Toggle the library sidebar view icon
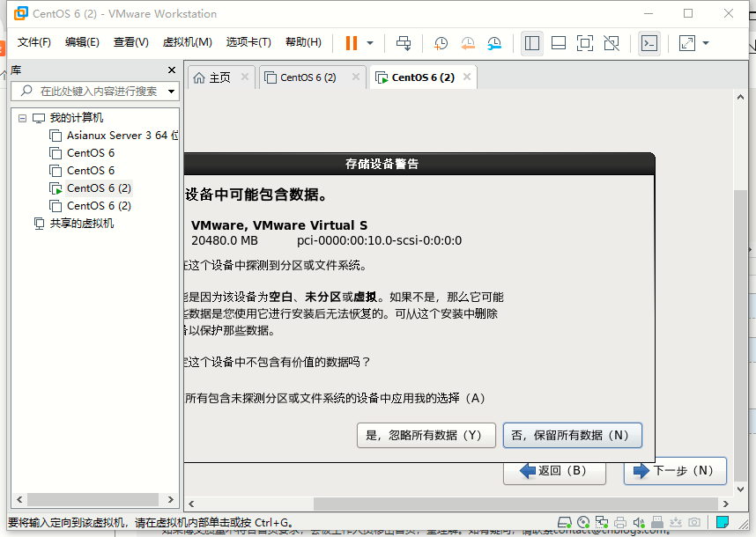756x537 pixels. (532, 43)
